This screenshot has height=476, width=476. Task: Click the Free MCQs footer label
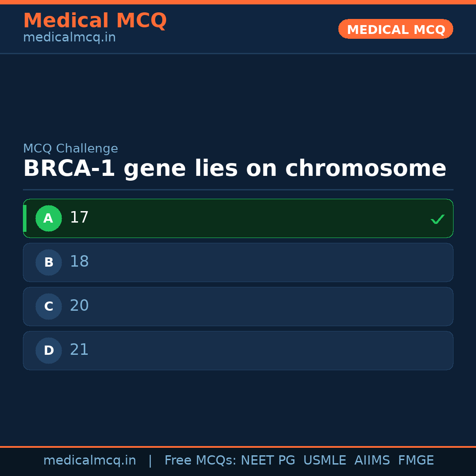(x=201, y=461)
